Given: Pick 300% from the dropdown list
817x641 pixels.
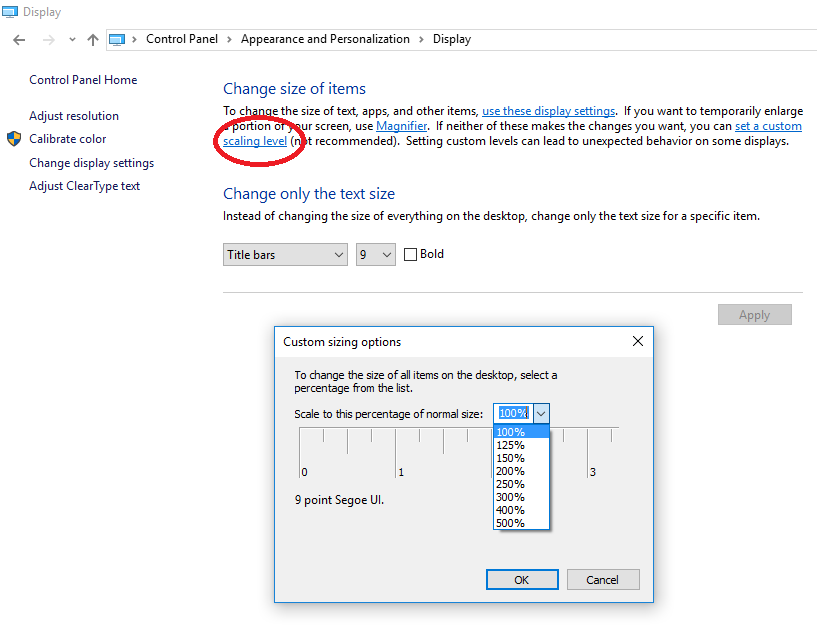Looking at the screenshot, I should tap(521, 497).
